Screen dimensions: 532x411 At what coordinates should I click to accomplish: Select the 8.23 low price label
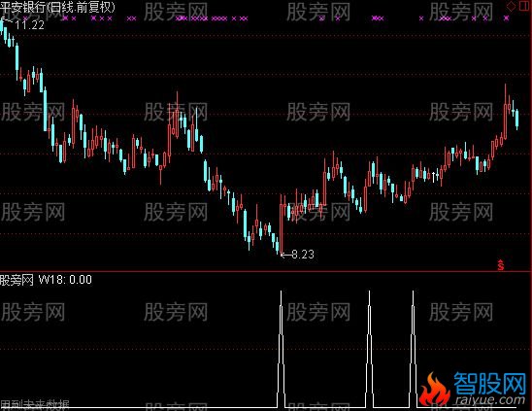(303, 254)
